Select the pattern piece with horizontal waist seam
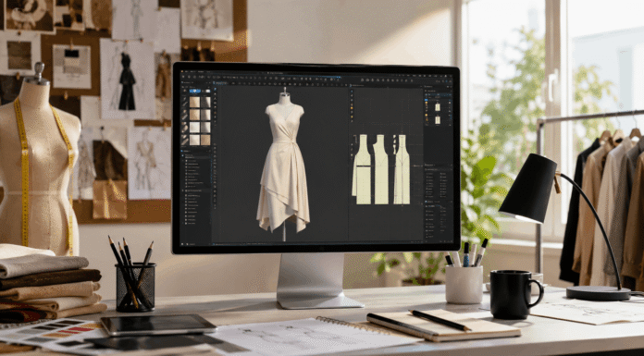The width and height of the screenshot is (644, 356). [x=362, y=169]
